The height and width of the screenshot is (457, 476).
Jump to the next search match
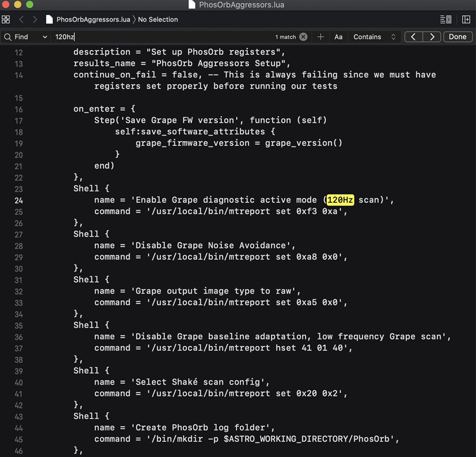click(431, 37)
